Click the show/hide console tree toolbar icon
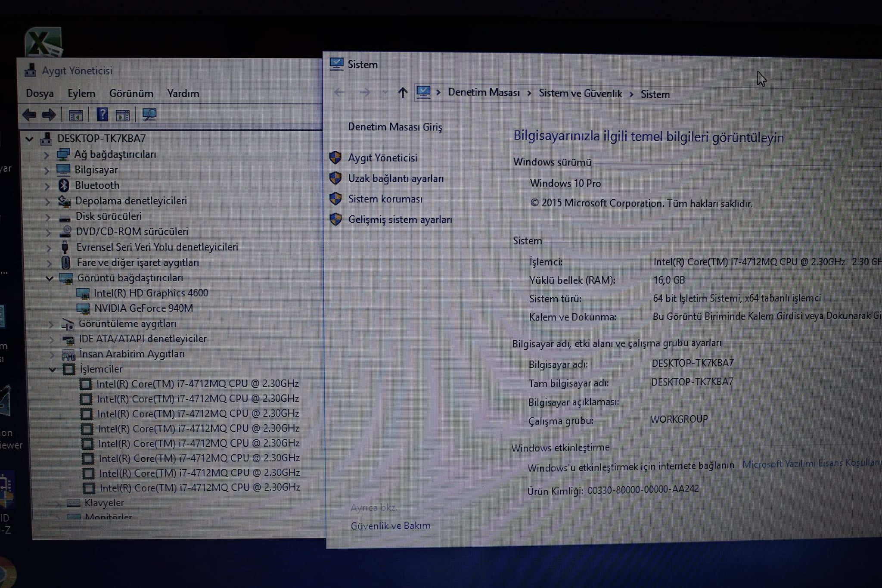This screenshot has height=588, width=882. [76, 115]
